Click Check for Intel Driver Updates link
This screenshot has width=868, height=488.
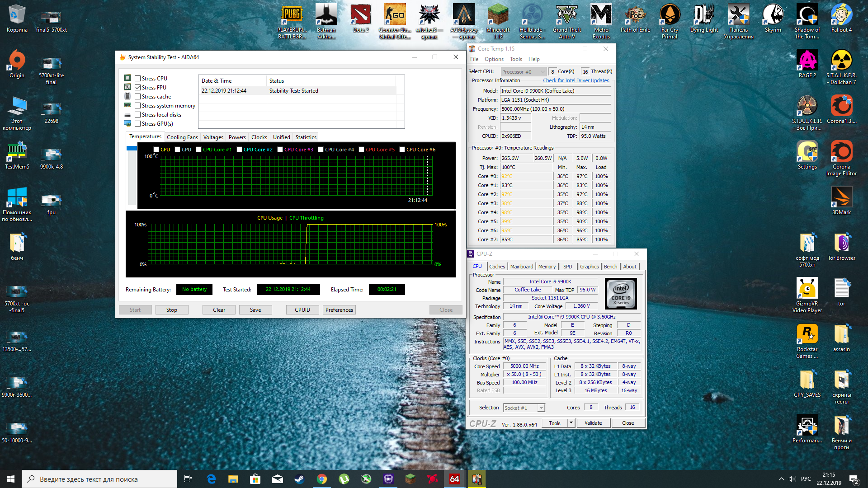(x=576, y=81)
